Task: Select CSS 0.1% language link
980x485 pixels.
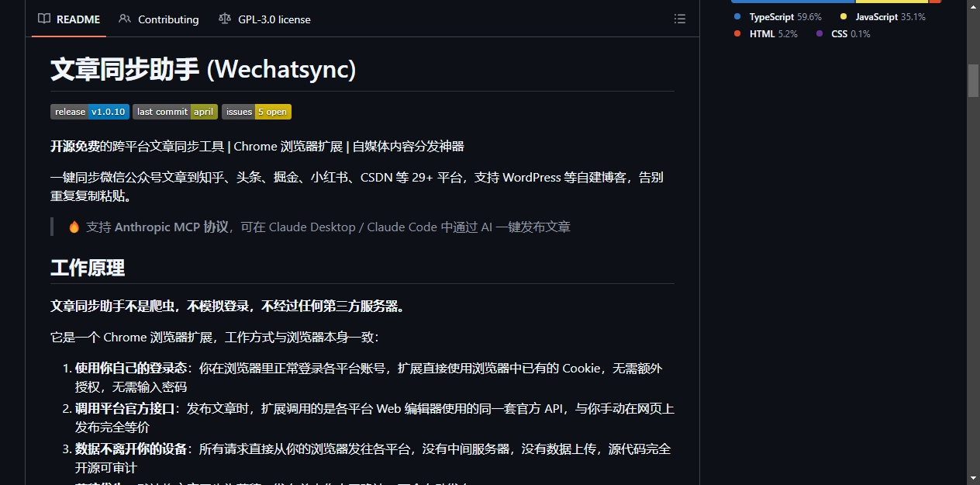Action: (843, 34)
